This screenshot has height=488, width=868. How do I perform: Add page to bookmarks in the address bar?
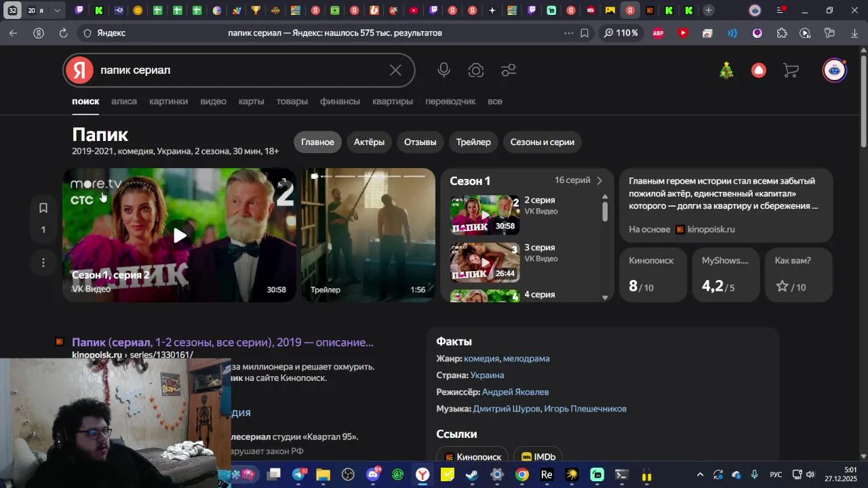[585, 33]
